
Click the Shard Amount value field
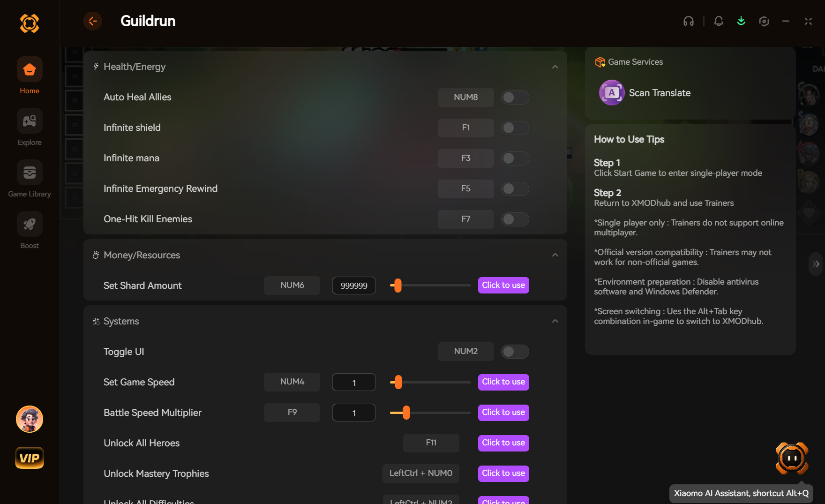[354, 286]
